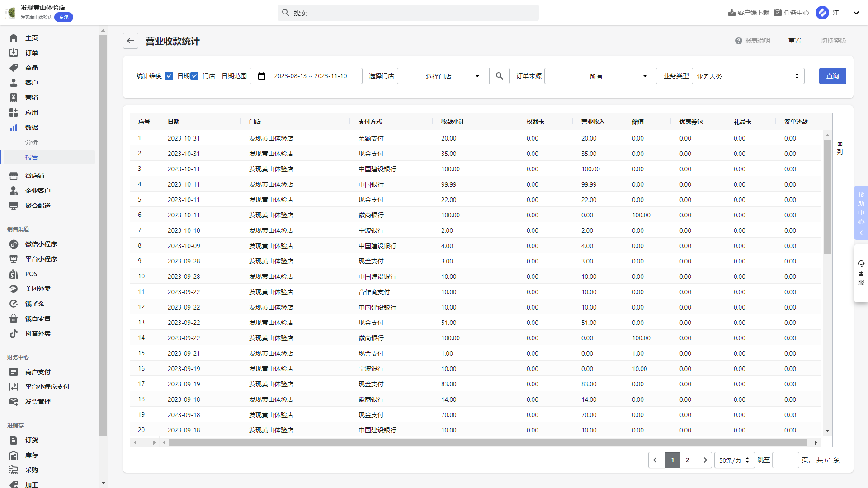Click the next page arrow button
868x488 pixels.
703,460
